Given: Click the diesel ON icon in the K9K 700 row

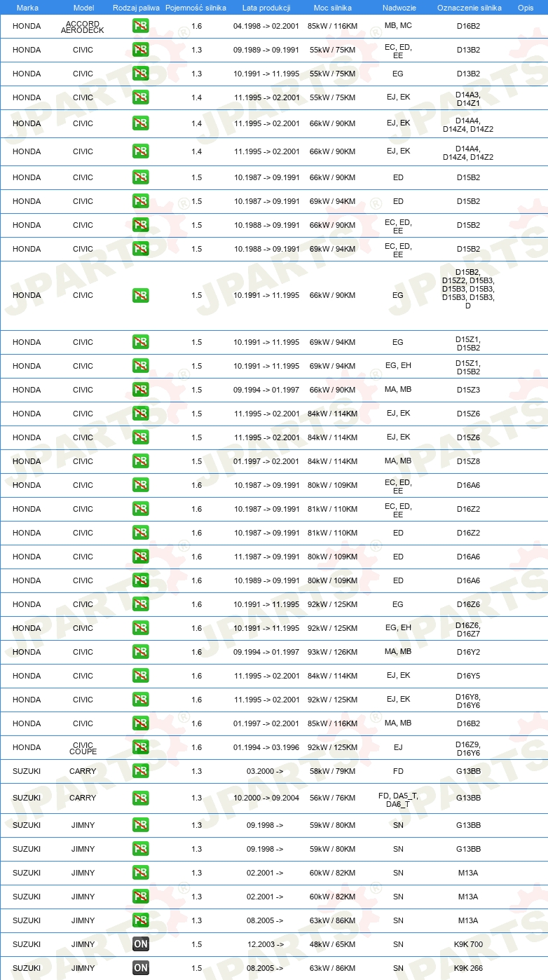Looking at the screenshot, I should [x=140, y=944].
